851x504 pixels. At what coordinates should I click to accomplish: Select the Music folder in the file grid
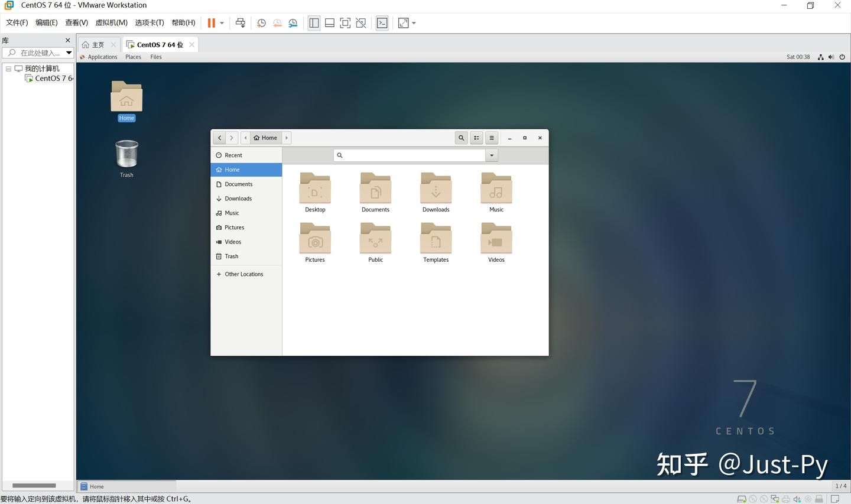496,193
